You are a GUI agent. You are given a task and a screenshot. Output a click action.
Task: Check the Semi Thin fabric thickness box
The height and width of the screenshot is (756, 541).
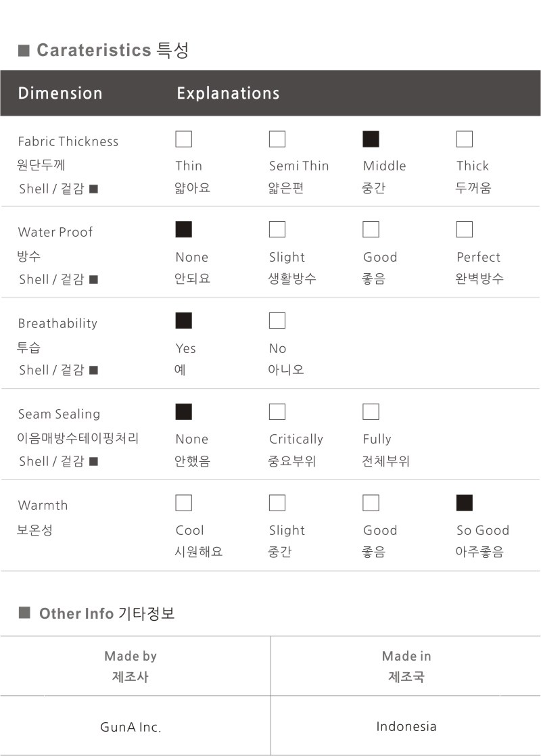click(x=277, y=139)
